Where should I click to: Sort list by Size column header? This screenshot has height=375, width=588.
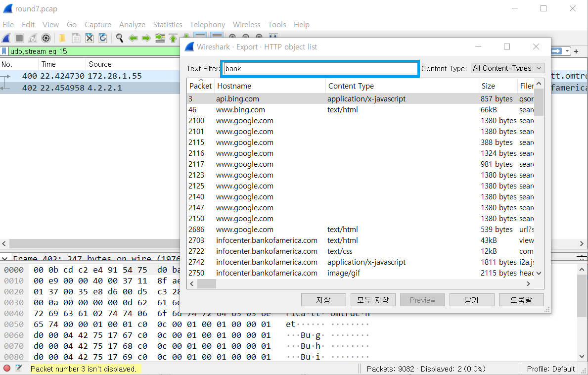coord(498,86)
